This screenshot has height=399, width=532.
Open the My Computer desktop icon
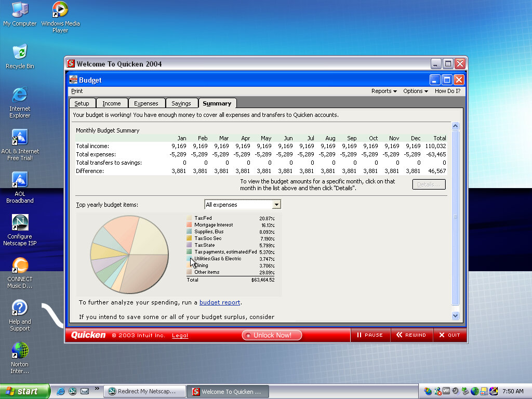(x=20, y=10)
